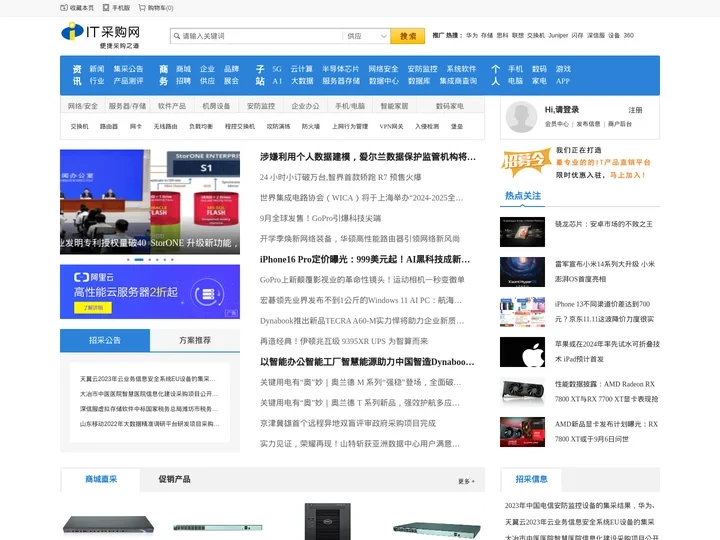Switch to the 促销产品 tab

tap(174, 479)
